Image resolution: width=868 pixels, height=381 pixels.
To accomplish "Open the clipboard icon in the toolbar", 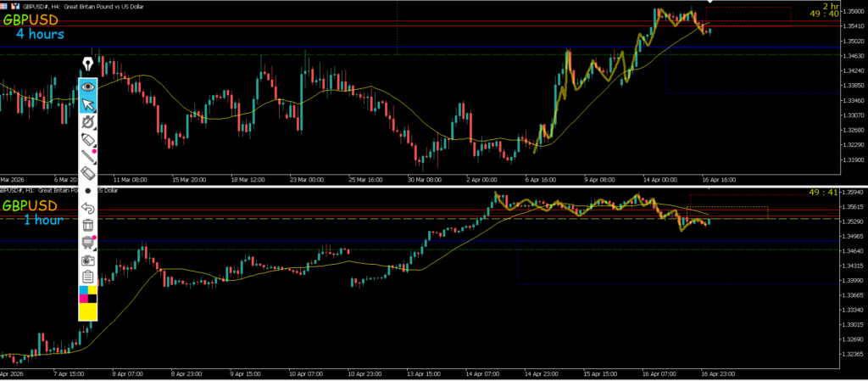I will pos(87,277).
